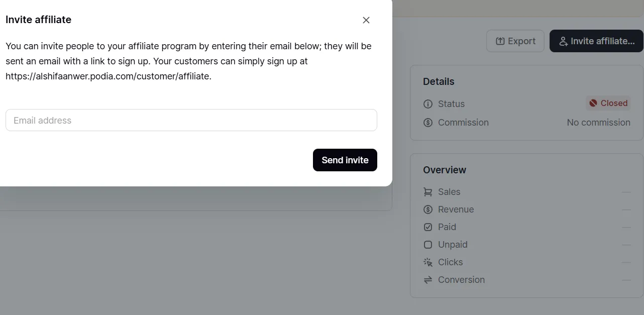The width and height of the screenshot is (644, 315).
Task: Click the Clicks cursor icon
Action: [428, 262]
